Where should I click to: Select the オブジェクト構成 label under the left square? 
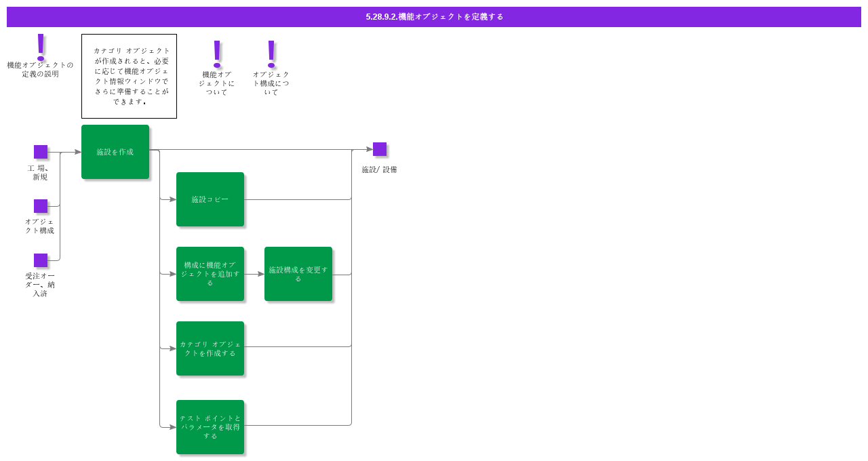tap(40, 226)
